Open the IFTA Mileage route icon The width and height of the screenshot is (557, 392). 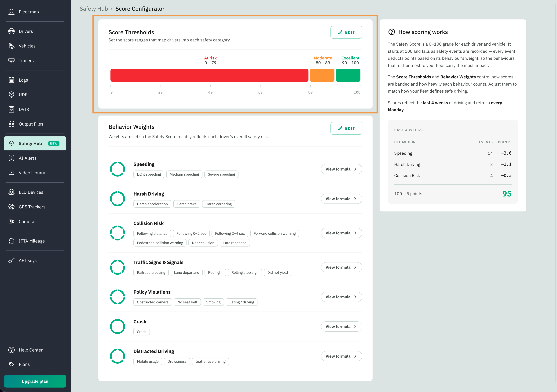(x=11, y=241)
